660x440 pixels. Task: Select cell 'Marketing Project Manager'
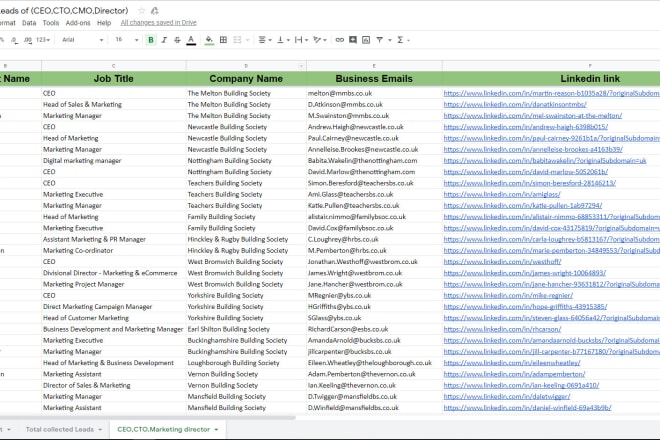(114, 284)
